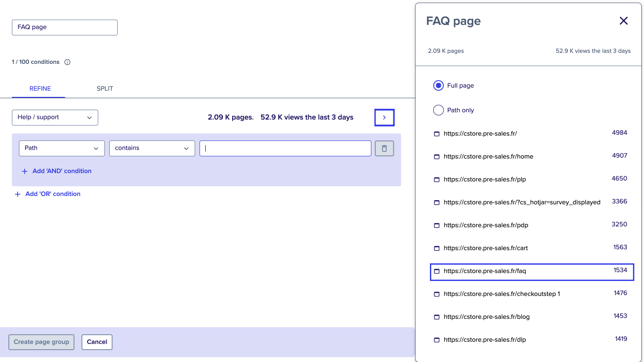Expand the panel with the right arrow button
The height and width of the screenshot is (362, 644).
pyautogui.click(x=384, y=117)
